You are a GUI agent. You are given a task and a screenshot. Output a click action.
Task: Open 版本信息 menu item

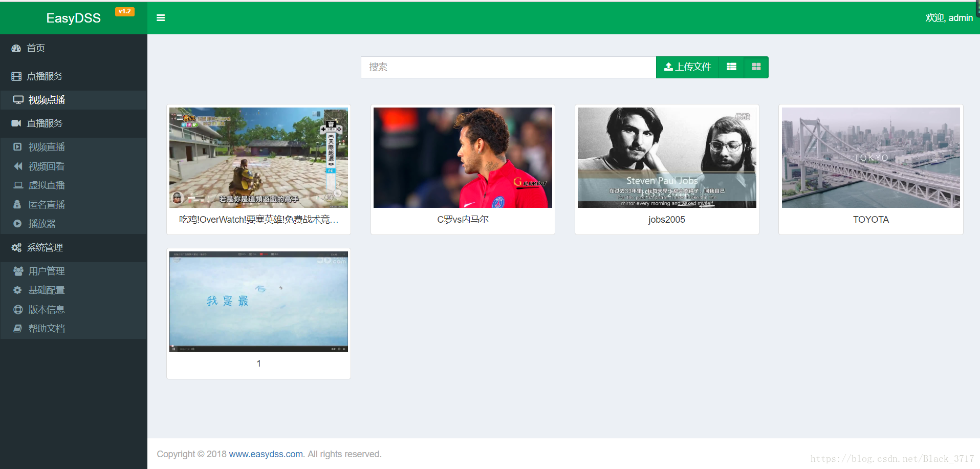(x=74, y=309)
